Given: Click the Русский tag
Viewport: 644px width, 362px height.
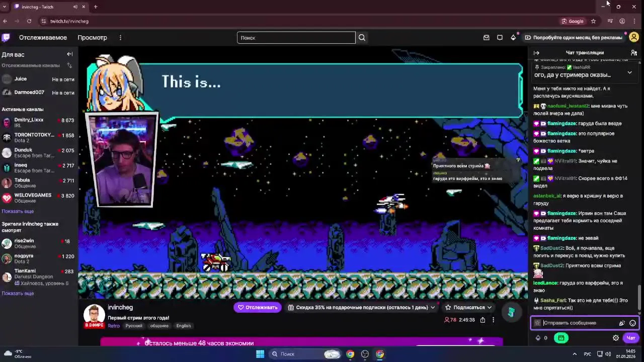Looking at the screenshot, I should click(x=134, y=326).
